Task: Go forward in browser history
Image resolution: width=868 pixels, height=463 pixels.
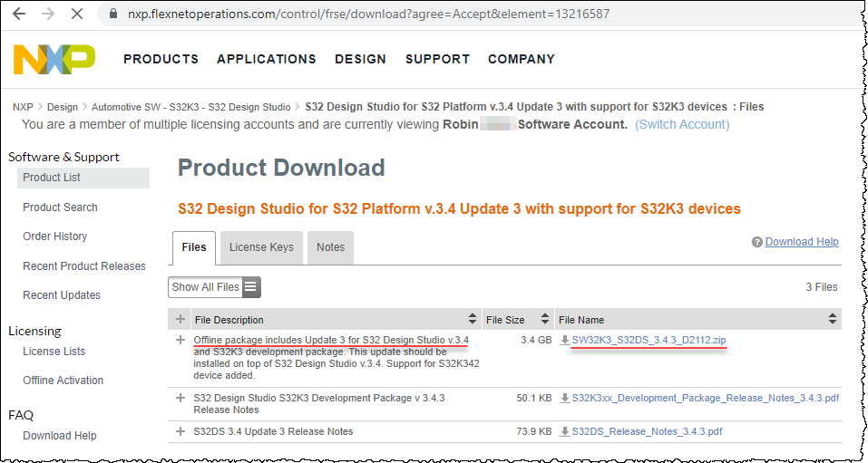Action: point(48,14)
